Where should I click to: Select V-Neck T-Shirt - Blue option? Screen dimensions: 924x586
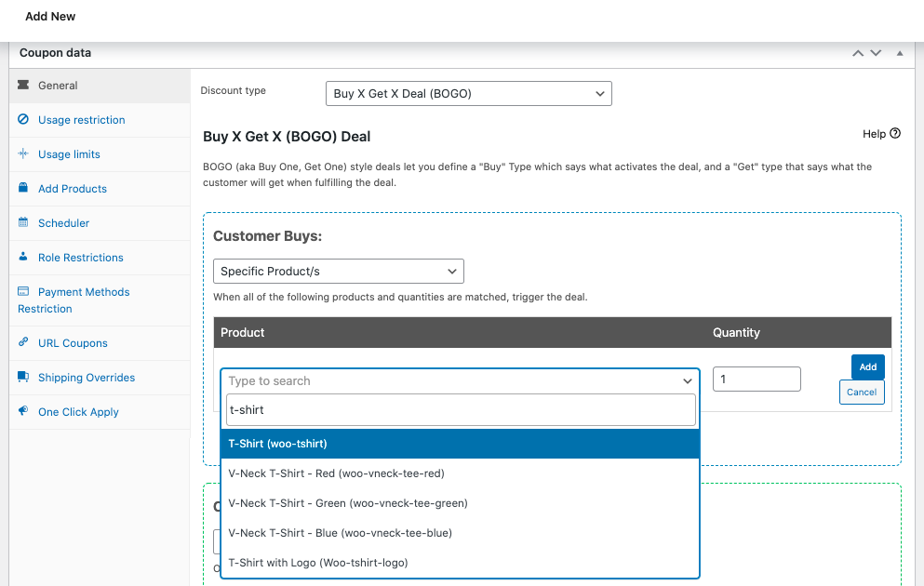click(460, 533)
